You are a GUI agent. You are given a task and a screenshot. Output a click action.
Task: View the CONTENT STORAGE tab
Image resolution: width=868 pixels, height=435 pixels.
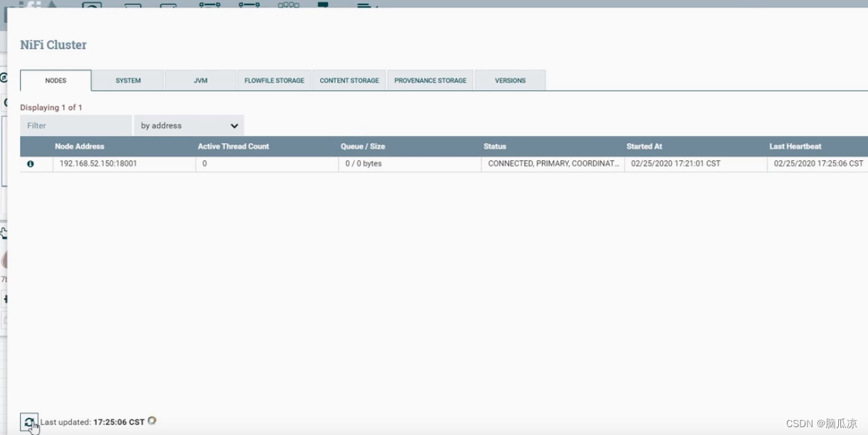coord(349,80)
